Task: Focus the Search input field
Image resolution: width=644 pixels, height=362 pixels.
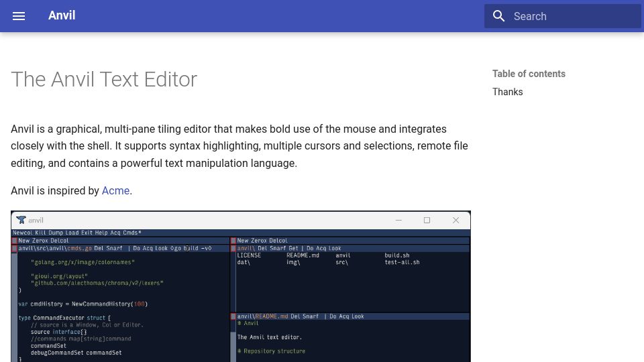Action: [563, 16]
